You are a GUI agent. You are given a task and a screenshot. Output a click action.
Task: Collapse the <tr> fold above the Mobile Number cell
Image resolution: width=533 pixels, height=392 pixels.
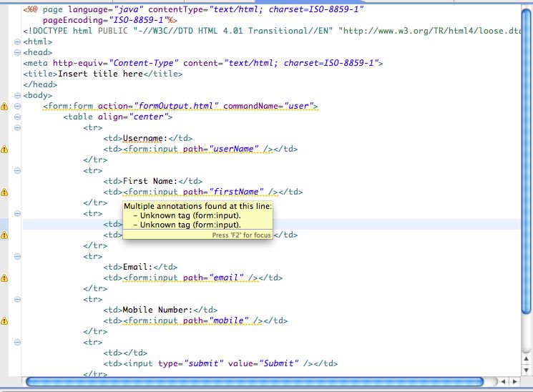click(x=17, y=300)
